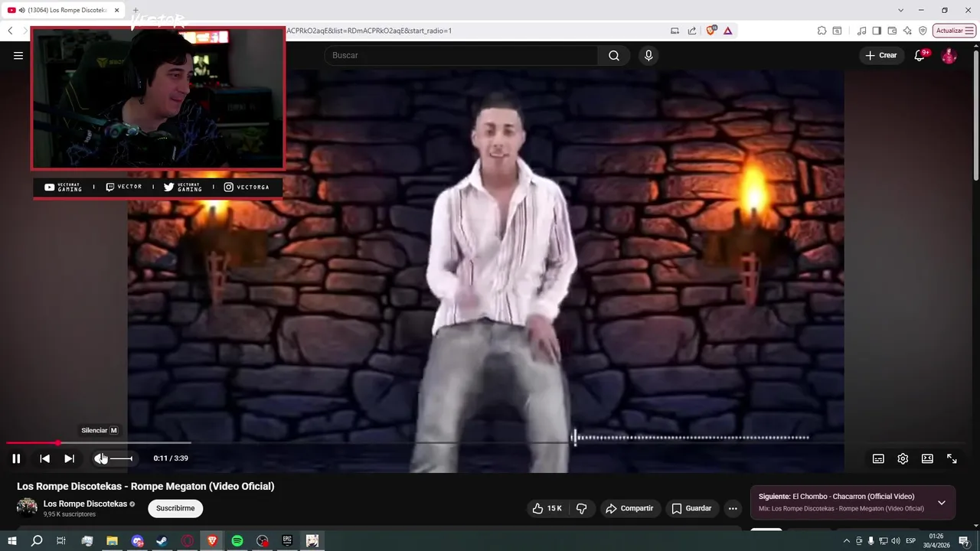Screen dimensions: 980x551
Task: Adjust the video volume slider
Action: 121,458
